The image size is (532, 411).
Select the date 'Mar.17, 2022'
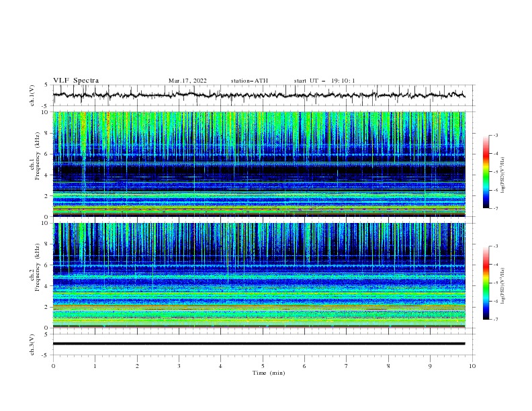click(x=187, y=81)
